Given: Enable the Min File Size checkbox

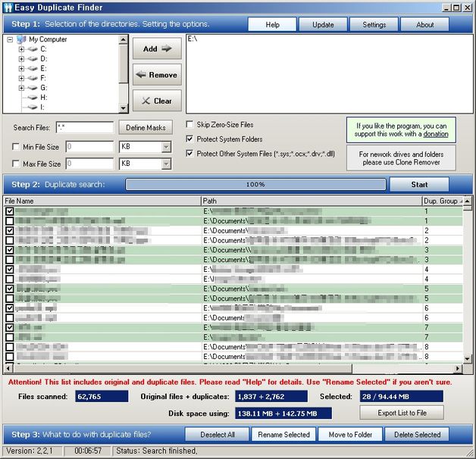Looking at the screenshot, I should coord(15,147).
